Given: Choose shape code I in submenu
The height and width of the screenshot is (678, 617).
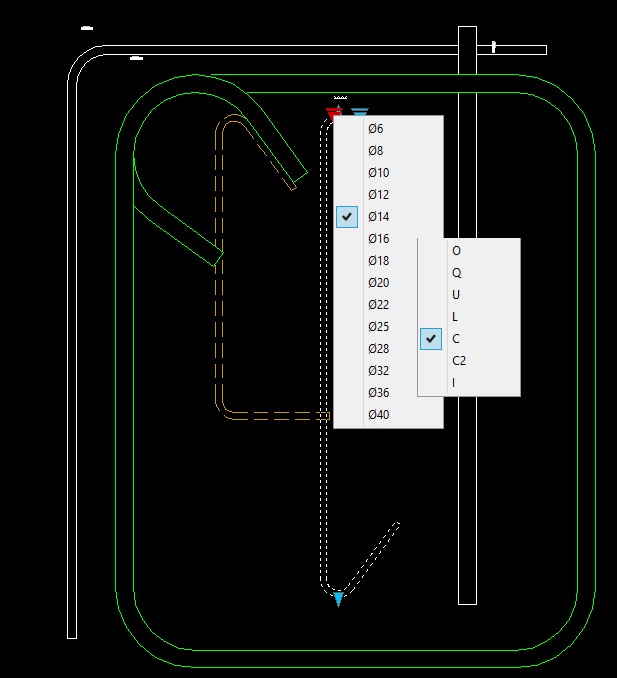Looking at the screenshot, I should (x=469, y=383).
